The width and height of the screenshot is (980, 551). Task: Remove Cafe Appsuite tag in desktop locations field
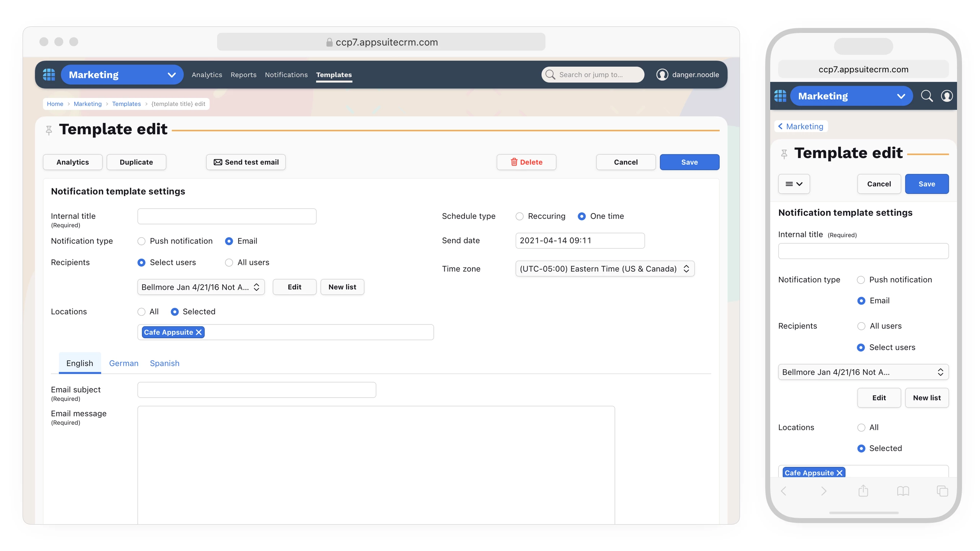[199, 332]
